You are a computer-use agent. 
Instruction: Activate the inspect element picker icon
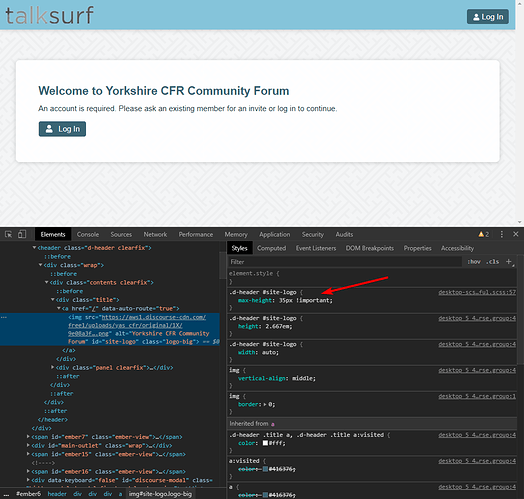[9, 234]
